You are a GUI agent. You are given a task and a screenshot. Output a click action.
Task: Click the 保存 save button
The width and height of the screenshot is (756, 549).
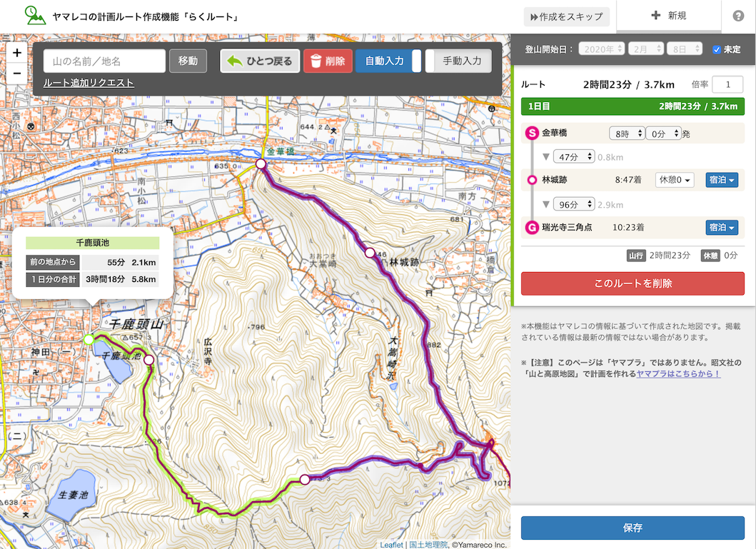[632, 528]
